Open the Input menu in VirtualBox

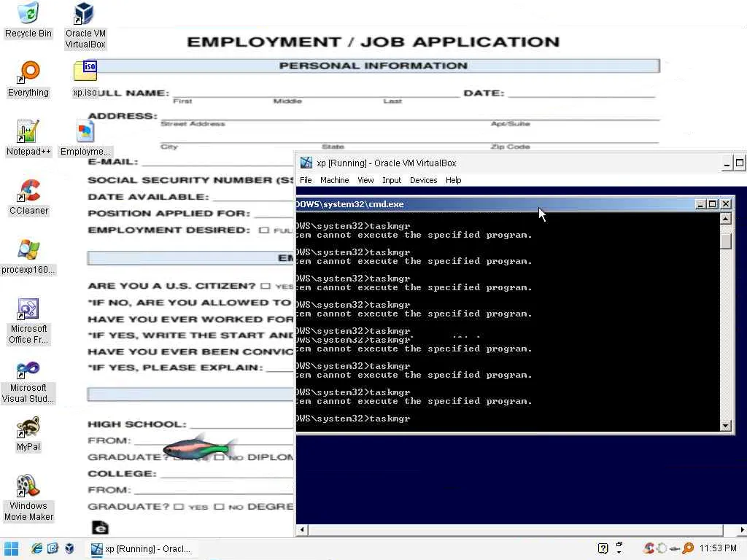click(392, 180)
